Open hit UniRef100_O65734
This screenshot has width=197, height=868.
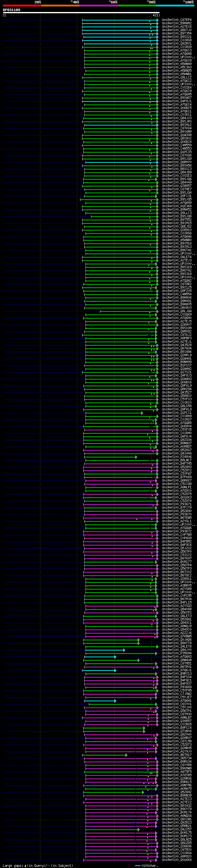(176, 758)
